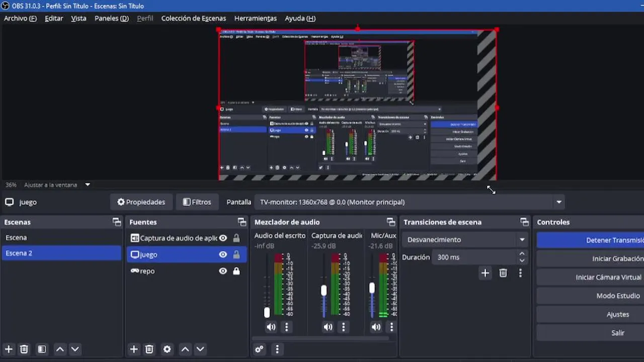The width and height of the screenshot is (644, 362).
Task: Click Mic/Aux volume slider handle
Action: tap(372, 288)
